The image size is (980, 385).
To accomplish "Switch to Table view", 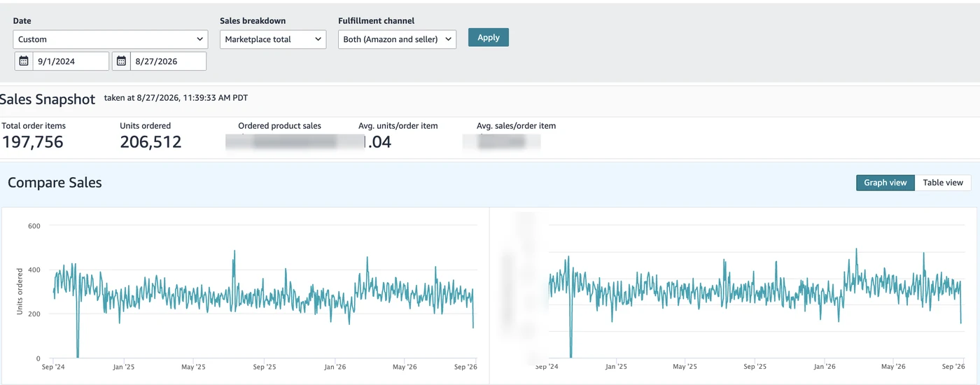I will coord(943,183).
